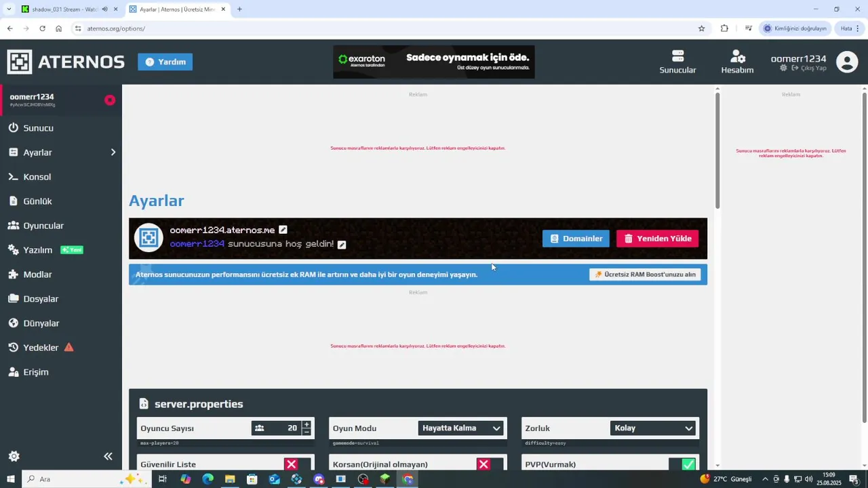Image resolution: width=868 pixels, height=488 pixels.
Task: Expand the Ayarlar submenu arrow
Action: [113, 152]
